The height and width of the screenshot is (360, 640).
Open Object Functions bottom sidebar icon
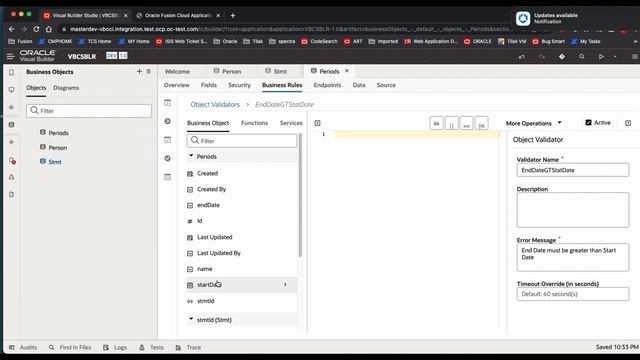pyautogui.click(x=167, y=177)
